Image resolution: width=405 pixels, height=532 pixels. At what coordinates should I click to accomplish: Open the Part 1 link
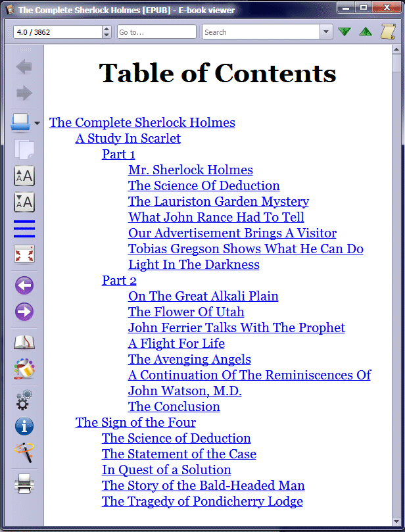118,155
